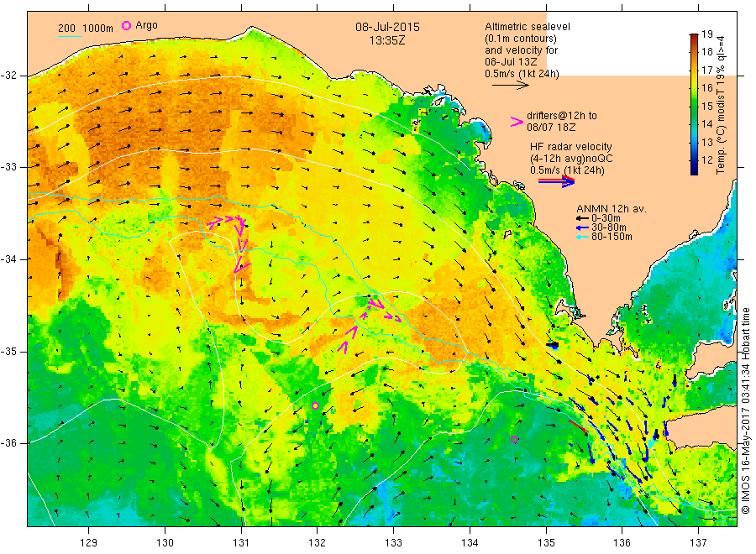Click the '200 1000m' depth legend text
The width and height of the screenshot is (756, 554).
(x=86, y=28)
